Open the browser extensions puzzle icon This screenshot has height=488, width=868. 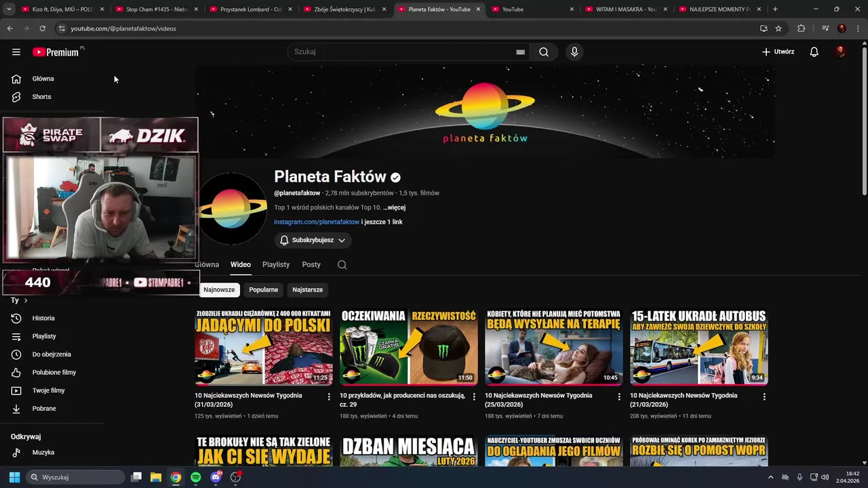(x=802, y=28)
